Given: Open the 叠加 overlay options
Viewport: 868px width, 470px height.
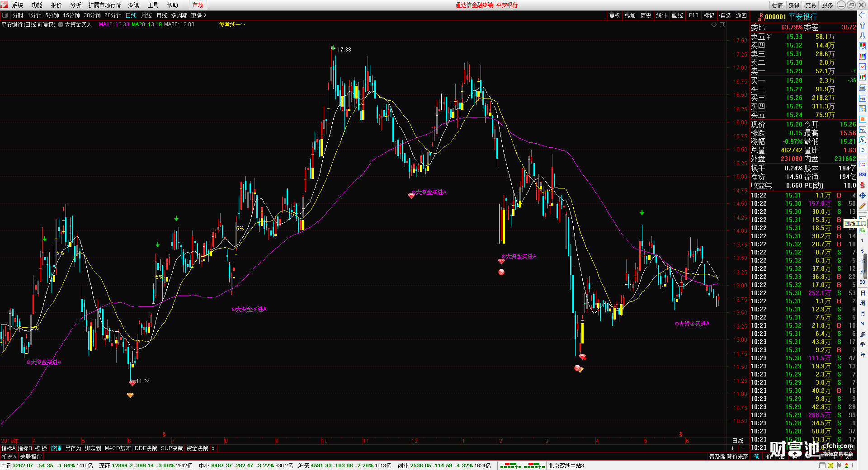Looking at the screenshot, I should (630, 15).
